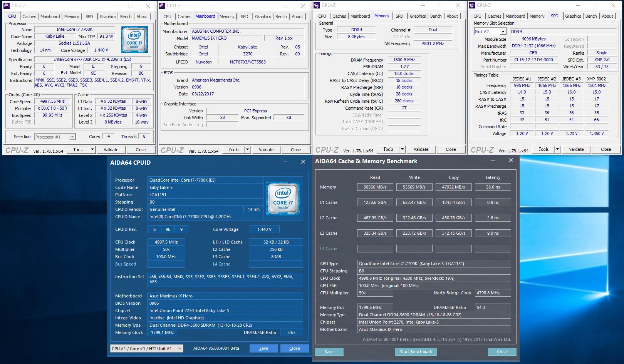Click the Part Number CL15-17-17 D4-3000 value
This screenshot has width=624, height=364.
coord(533,60)
